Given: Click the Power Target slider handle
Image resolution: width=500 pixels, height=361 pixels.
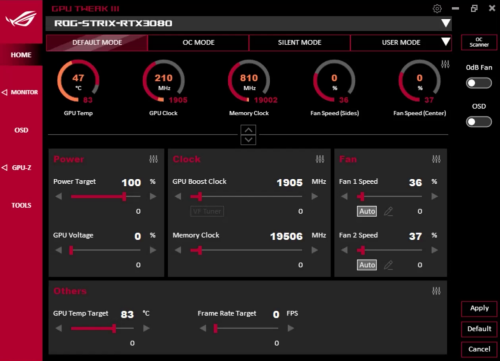Looking at the screenshot, I should (x=124, y=197).
